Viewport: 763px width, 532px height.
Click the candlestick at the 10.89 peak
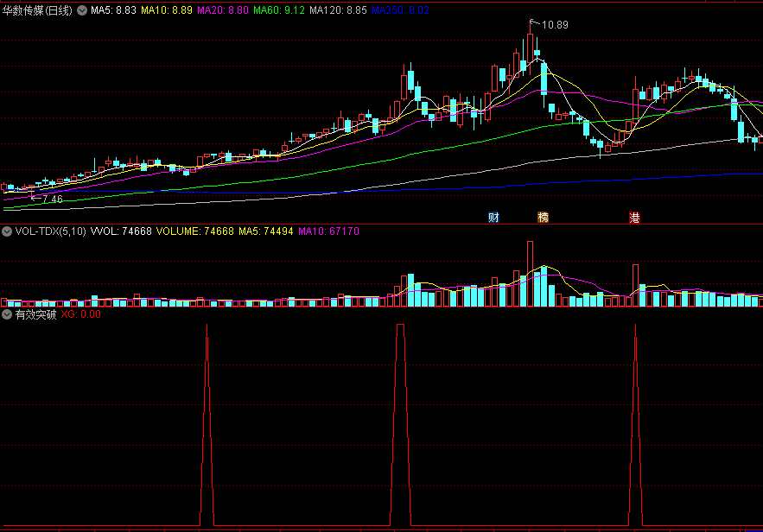click(x=530, y=48)
